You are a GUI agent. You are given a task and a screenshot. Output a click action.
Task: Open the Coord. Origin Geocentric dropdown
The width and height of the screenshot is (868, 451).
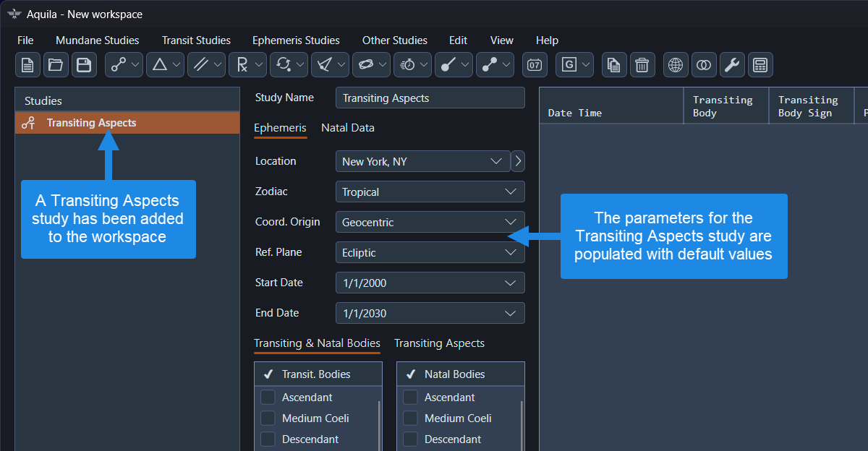click(x=430, y=223)
